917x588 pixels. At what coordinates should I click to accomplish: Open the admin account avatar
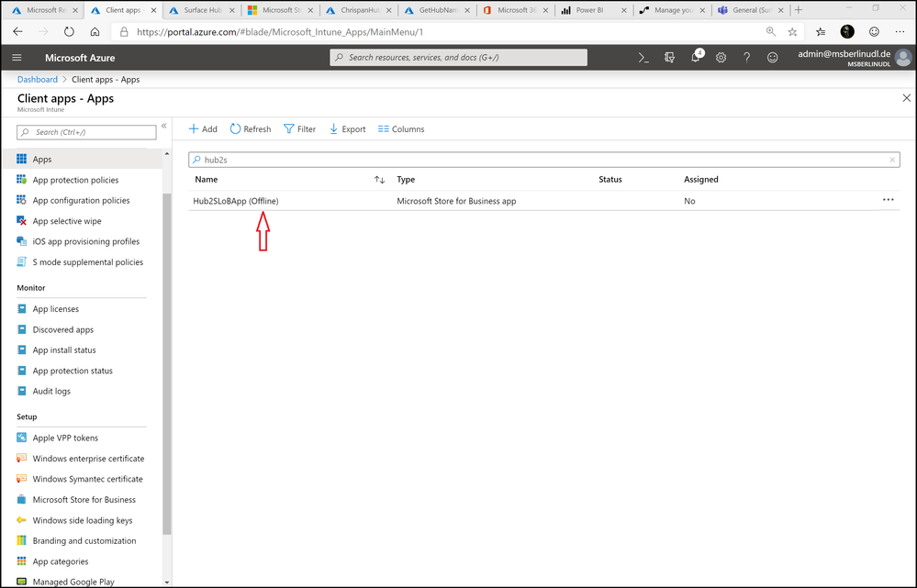coord(903,57)
